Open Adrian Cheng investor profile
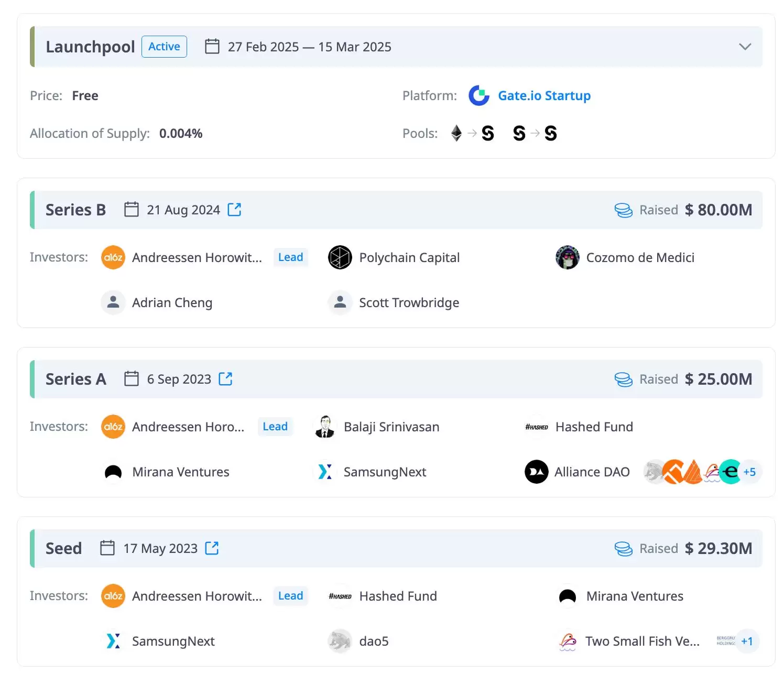 point(172,303)
